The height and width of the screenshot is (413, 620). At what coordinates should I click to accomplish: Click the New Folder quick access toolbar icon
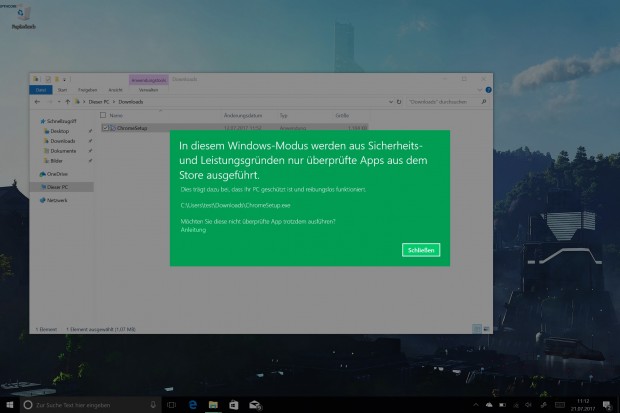click(x=57, y=79)
